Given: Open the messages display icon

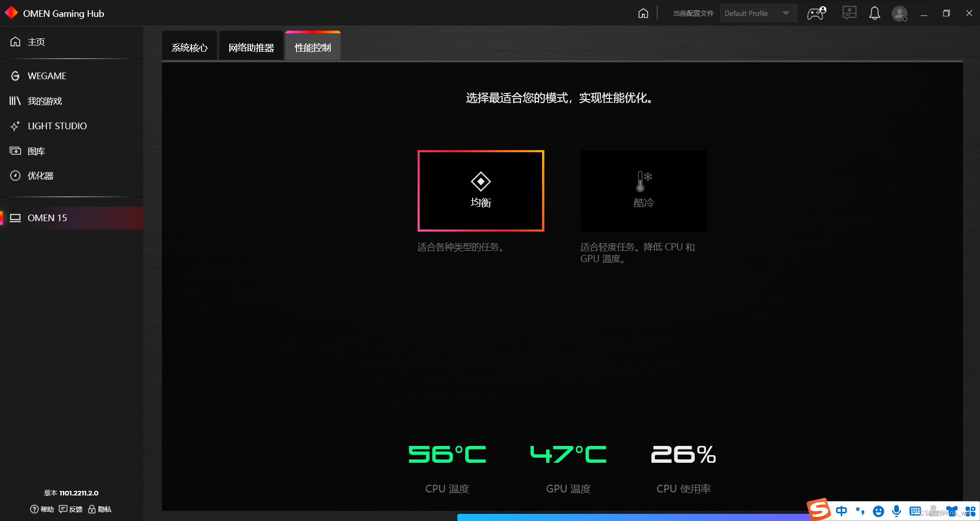Looking at the screenshot, I should tap(849, 13).
